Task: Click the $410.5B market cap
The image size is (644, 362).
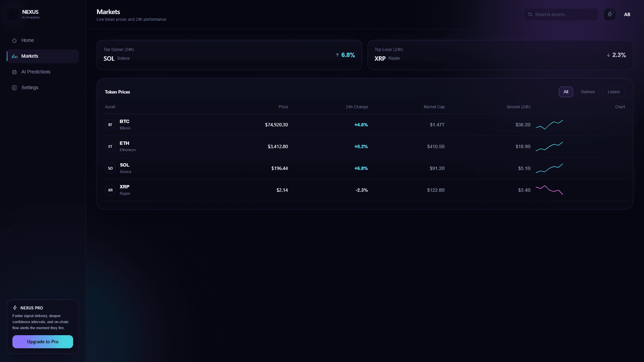Action: pyautogui.click(x=436, y=146)
